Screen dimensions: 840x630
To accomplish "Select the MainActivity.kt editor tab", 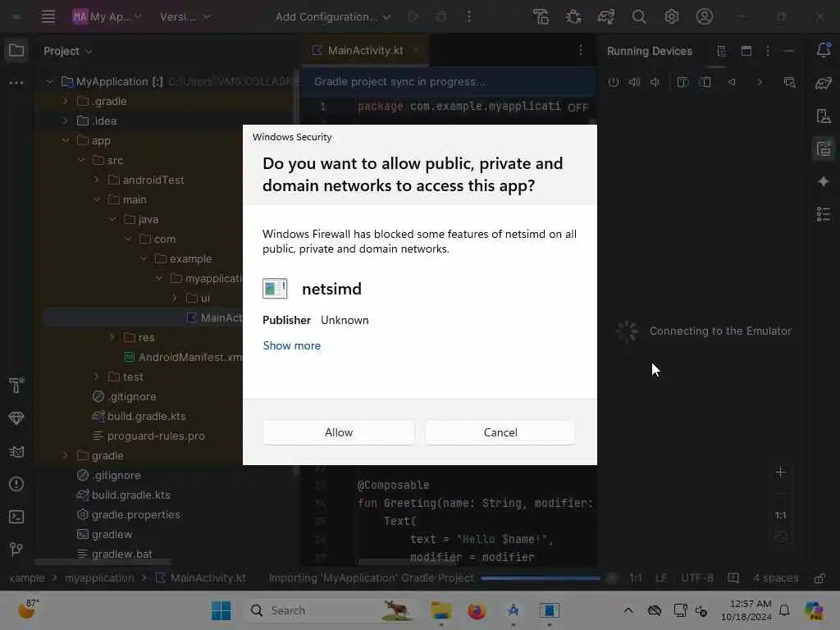I will (365, 50).
